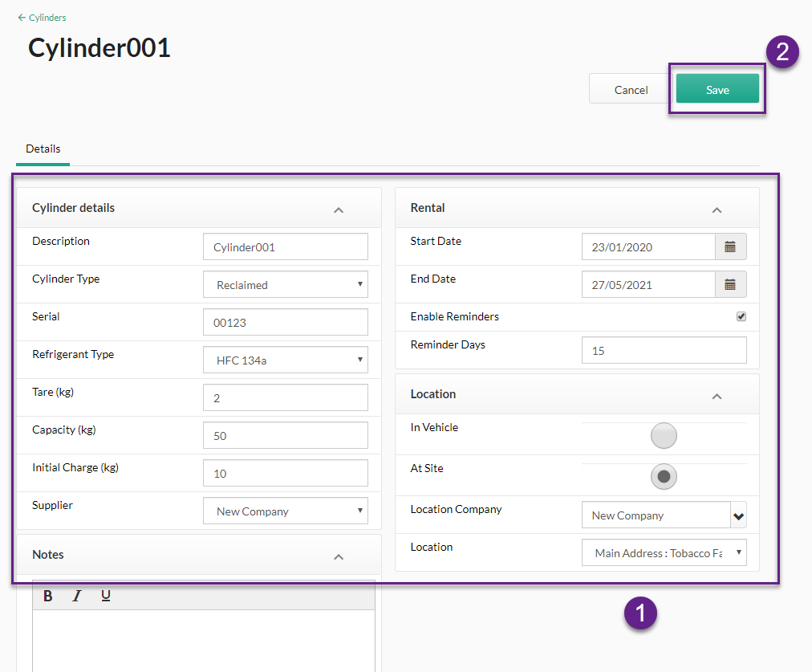Collapse the Location section
812x672 pixels.
point(717,397)
